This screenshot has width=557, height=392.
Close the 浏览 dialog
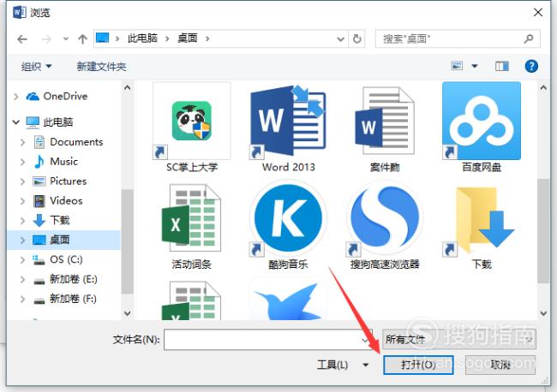tap(538, 13)
